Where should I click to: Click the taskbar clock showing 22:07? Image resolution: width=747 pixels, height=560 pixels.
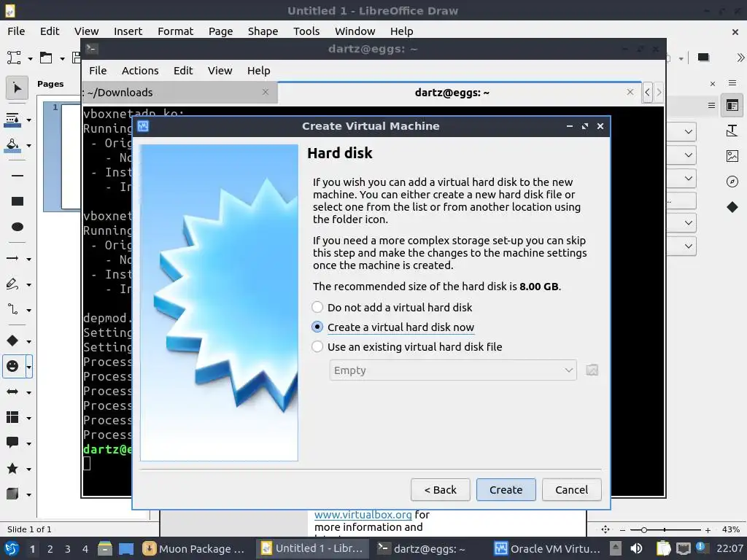tap(729, 548)
